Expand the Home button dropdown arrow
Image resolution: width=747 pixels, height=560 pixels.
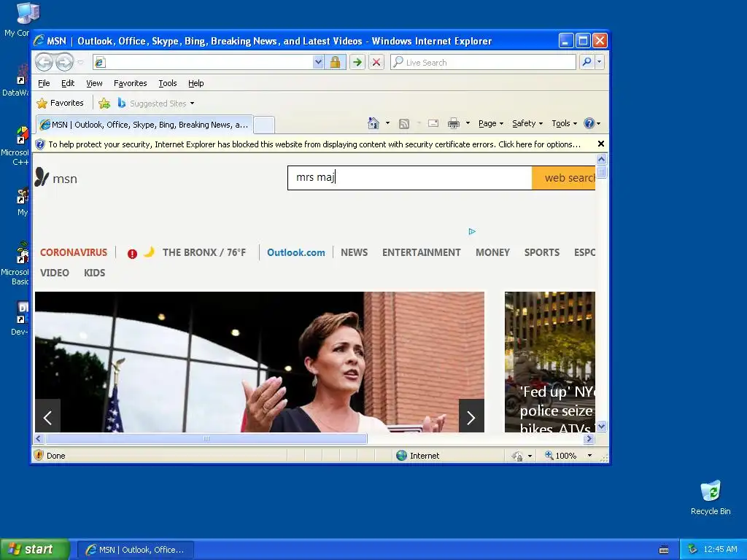(387, 123)
